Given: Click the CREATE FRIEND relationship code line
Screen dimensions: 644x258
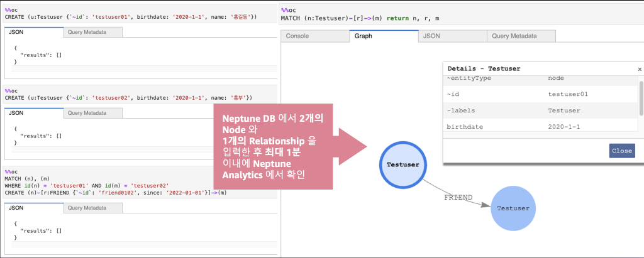Looking at the screenshot, I should point(116,192).
